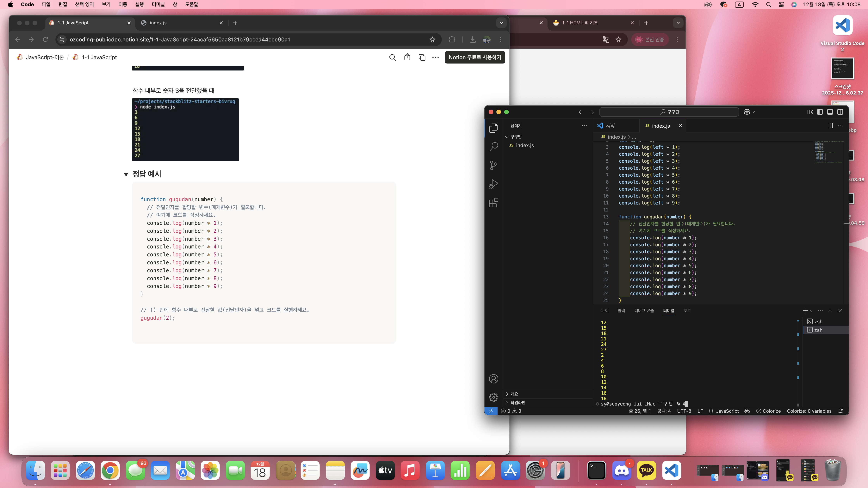Open the Accounts icon in activity bar

pos(494,379)
